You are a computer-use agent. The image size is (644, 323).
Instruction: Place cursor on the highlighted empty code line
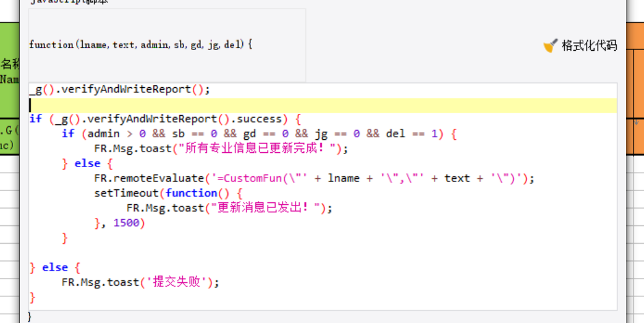tap(323, 105)
